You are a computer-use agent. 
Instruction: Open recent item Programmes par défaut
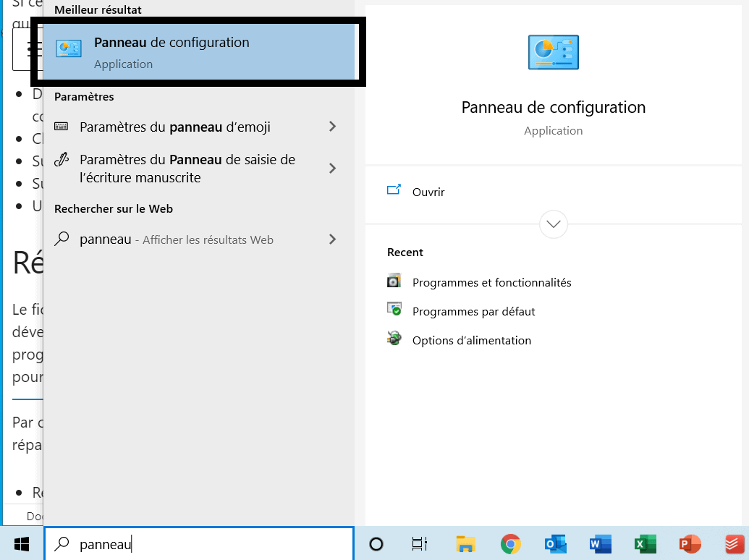point(473,311)
